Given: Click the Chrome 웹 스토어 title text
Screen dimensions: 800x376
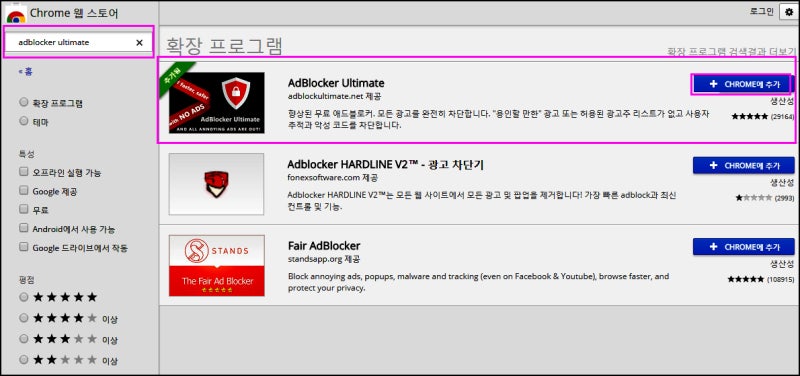Looking at the screenshot, I should pos(74,13).
